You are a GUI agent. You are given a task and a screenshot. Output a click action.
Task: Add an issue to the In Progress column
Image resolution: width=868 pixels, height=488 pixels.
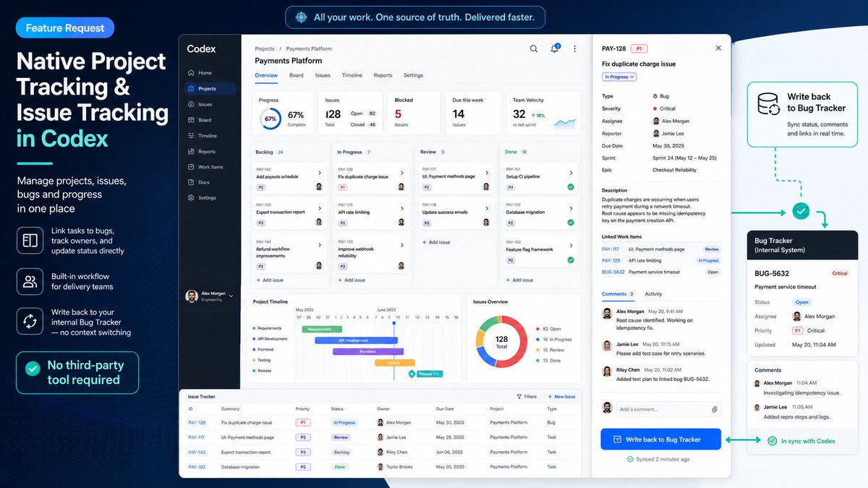coord(352,280)
